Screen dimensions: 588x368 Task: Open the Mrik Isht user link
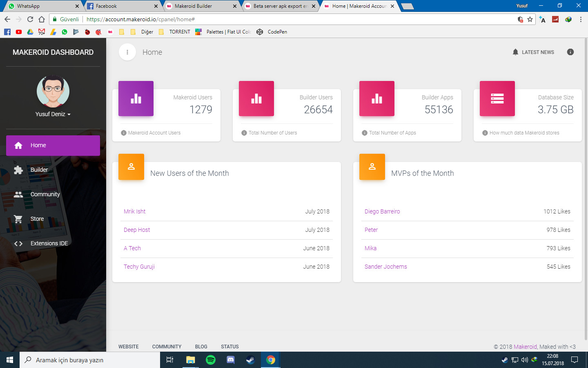click(x=135, y=211)
